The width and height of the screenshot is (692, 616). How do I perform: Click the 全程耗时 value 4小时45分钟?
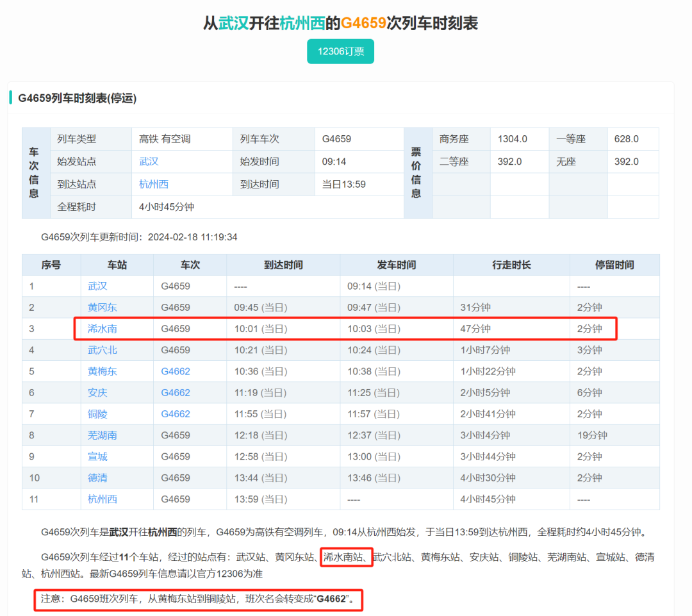coord(167,207)
